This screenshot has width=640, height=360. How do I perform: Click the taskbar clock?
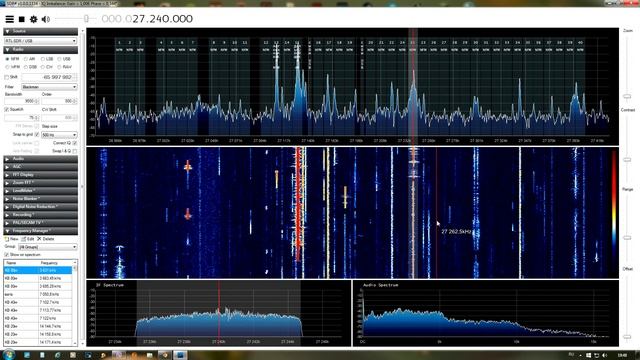tap(622, 355)
